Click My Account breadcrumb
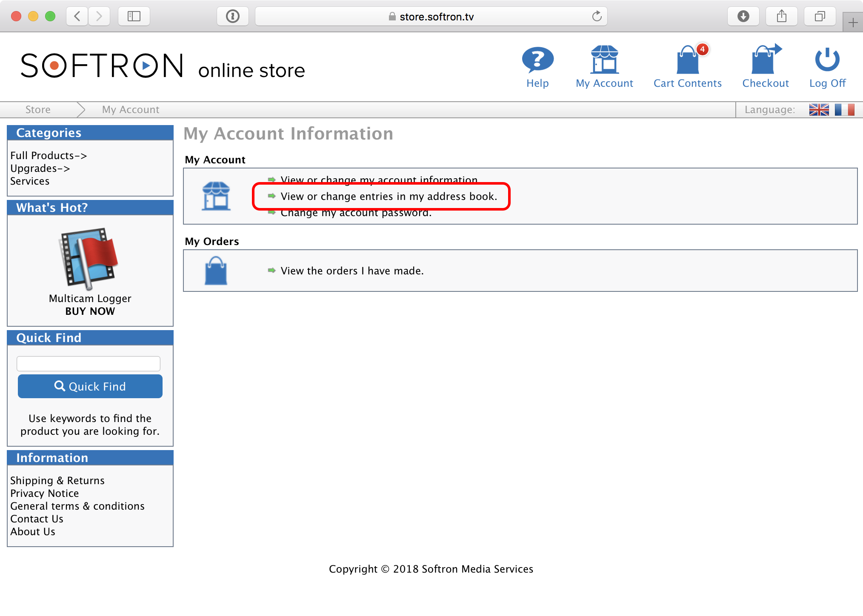Viewport: 863px width, 616px height. click(x=131, y=110)
